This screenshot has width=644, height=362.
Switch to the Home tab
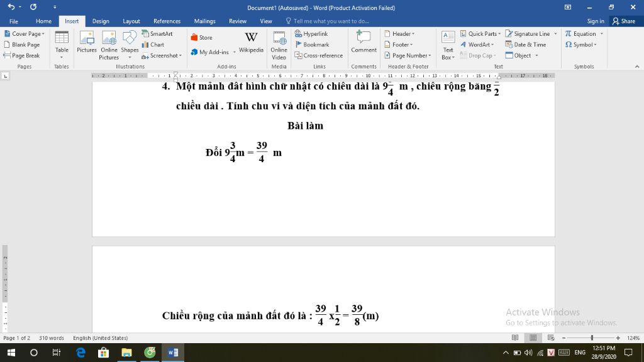pos(43,21)
